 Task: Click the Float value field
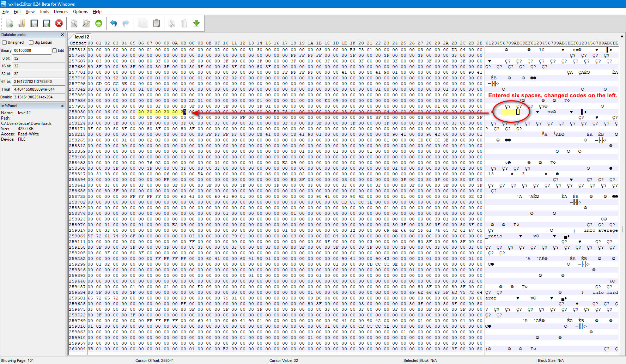click(x=39, y=90)
